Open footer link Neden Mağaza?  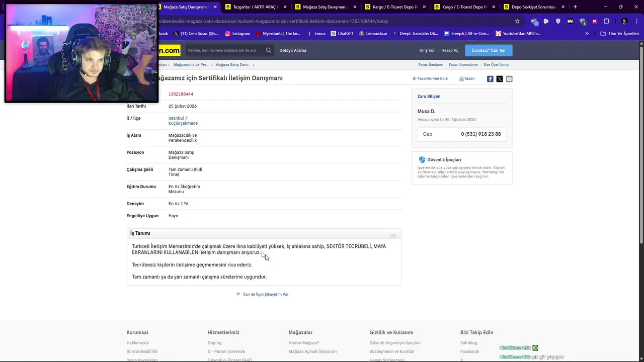[304, 343]
